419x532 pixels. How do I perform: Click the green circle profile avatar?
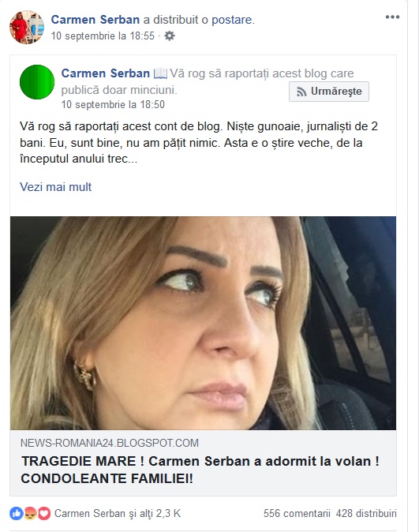pos(37,82)
